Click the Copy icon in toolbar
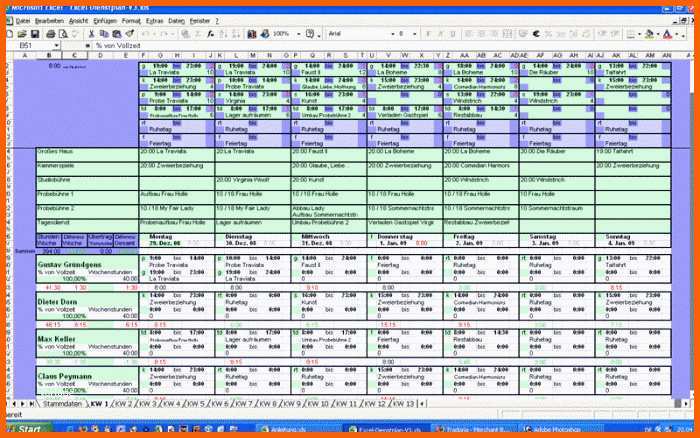 click(x=104, y=34)
